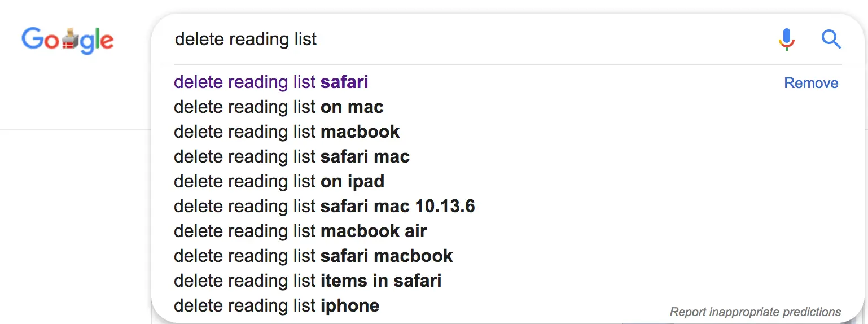Click the magnifying glass search icon

831,40
